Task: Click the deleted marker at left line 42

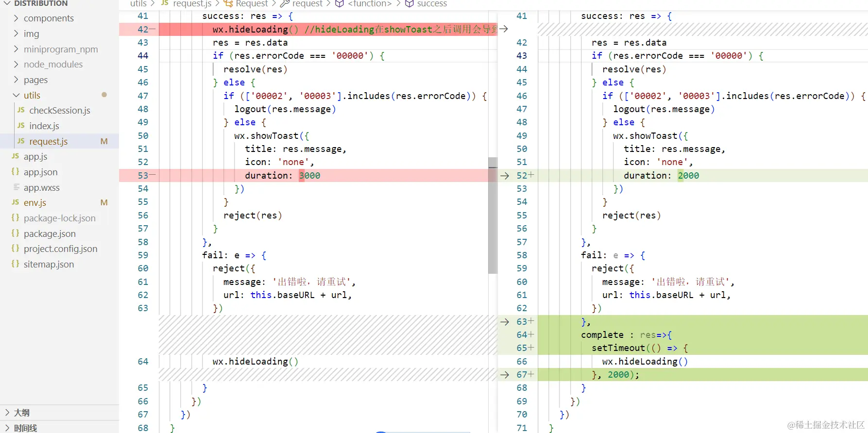Action: [x=153, y=29]
